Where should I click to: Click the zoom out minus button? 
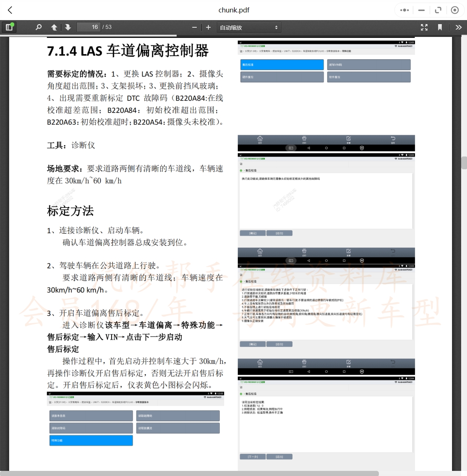click(x=194, y=27)
